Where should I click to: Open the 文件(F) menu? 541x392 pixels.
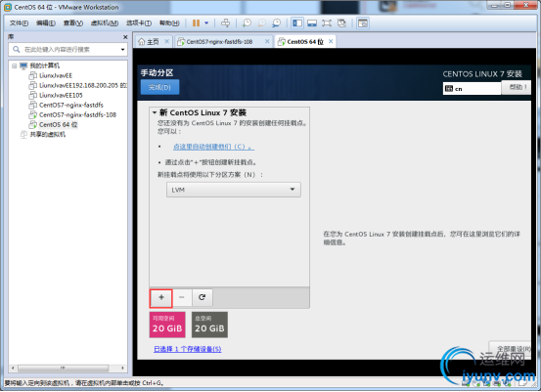click(19, 23)
